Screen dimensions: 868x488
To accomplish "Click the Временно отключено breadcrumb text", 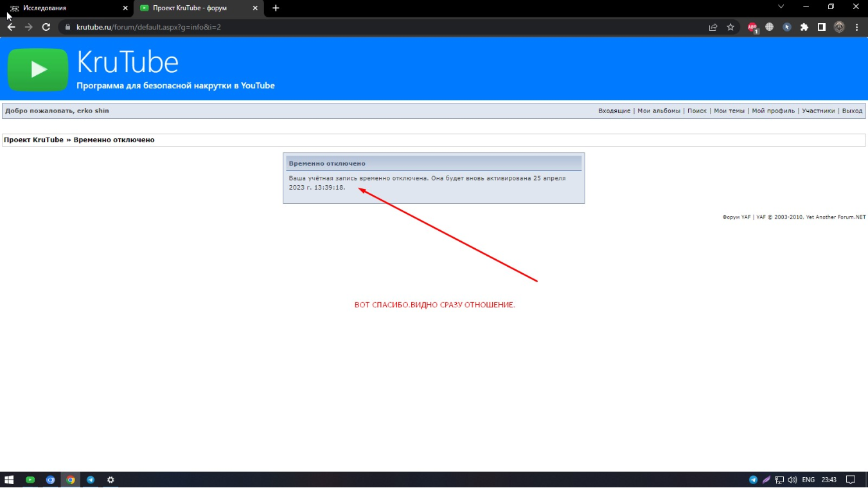I will [x=114, y=140].
